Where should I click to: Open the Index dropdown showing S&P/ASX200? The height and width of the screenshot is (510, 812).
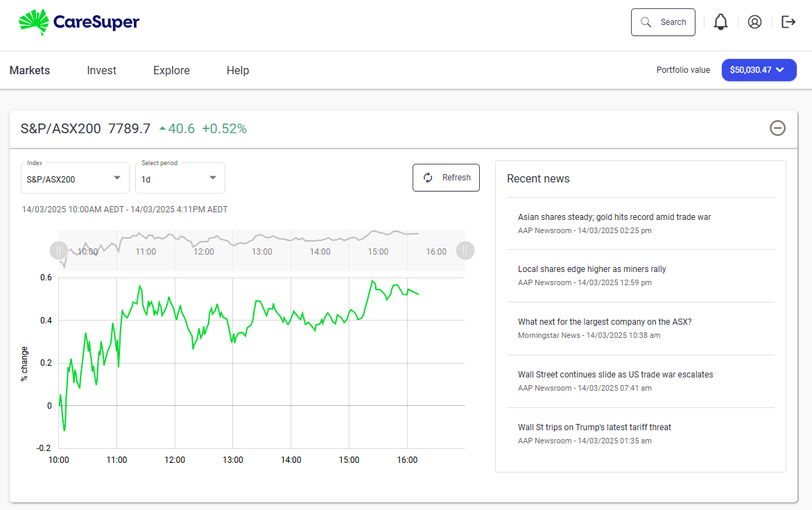[x=75, y=178]
